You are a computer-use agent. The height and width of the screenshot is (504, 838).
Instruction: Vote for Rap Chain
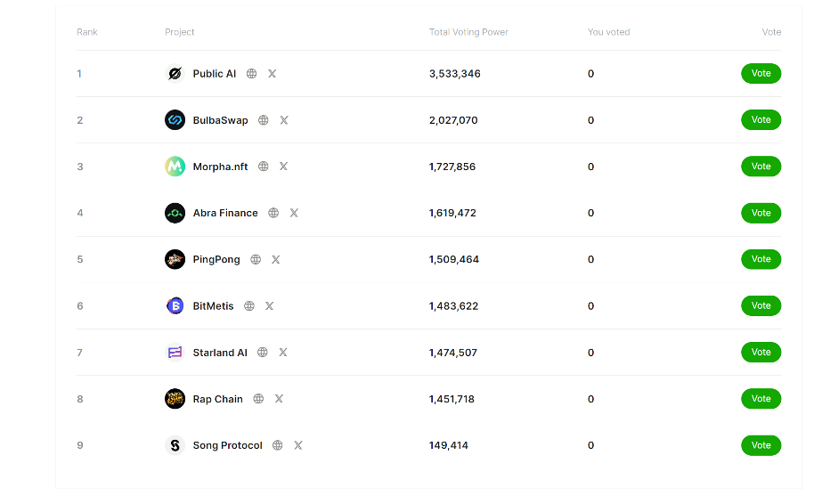[761, 399]
